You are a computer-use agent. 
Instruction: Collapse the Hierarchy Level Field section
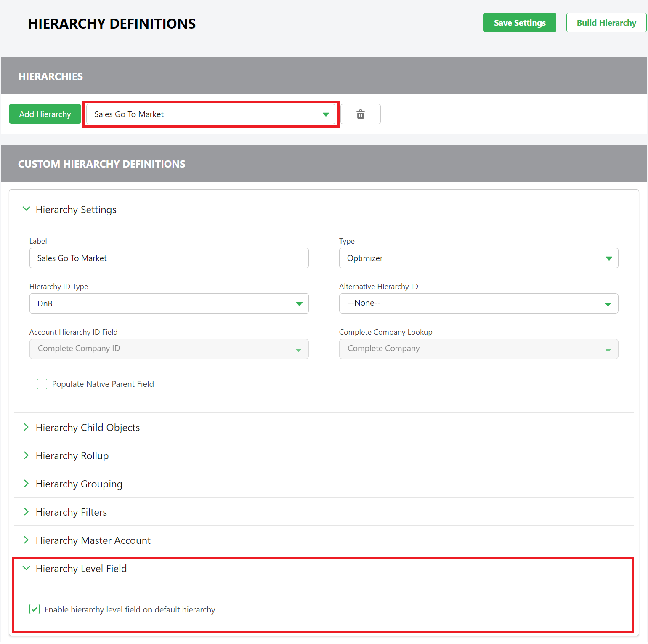pyautogui.click(x=26, y=568)
